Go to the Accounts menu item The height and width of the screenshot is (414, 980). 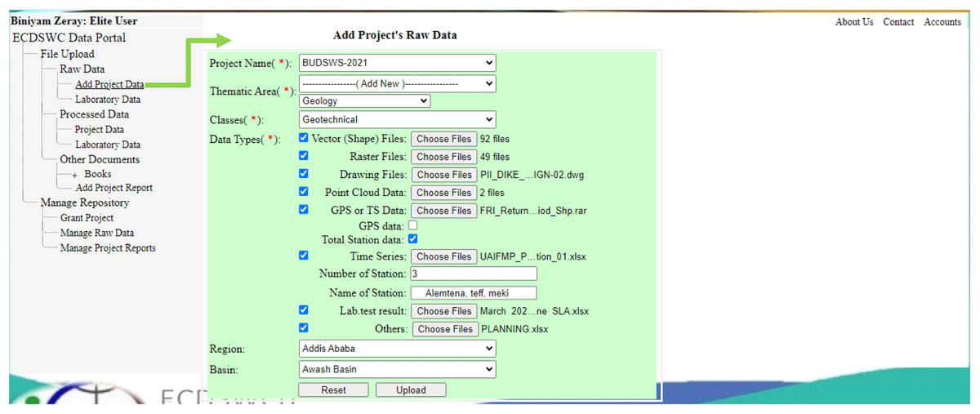click(942, 22)
